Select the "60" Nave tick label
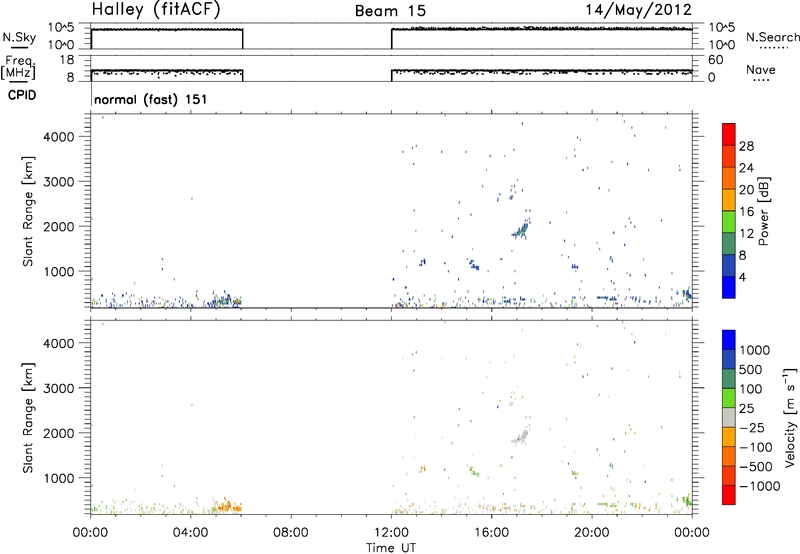This screenshot has width=800, height=554. pyautogui.click(x=715, y=60)
